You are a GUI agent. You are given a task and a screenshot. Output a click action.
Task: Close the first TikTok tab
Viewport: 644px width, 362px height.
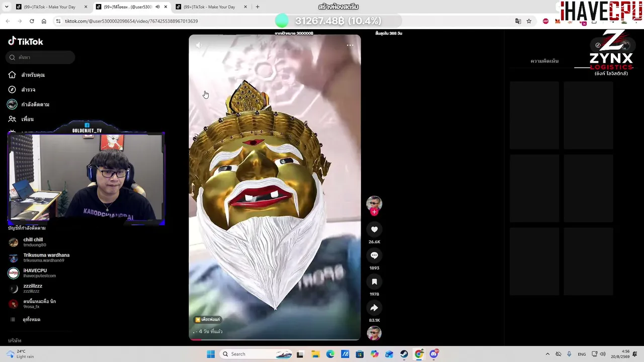[86, 7]
